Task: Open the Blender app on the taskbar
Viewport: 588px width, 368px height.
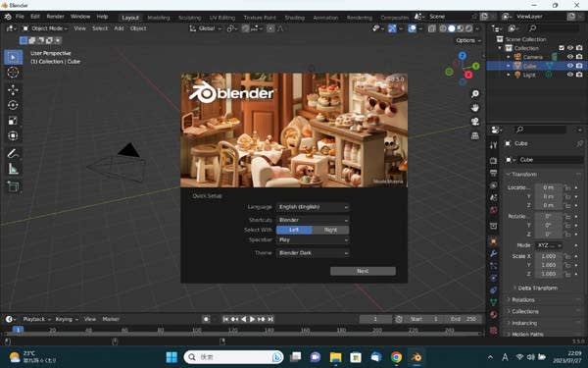Action: click(416, 357)
